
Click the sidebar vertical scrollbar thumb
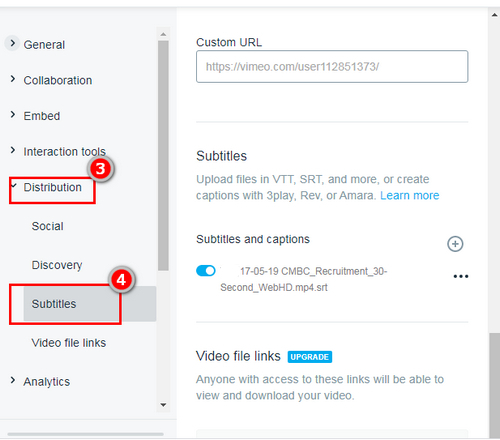163,156
